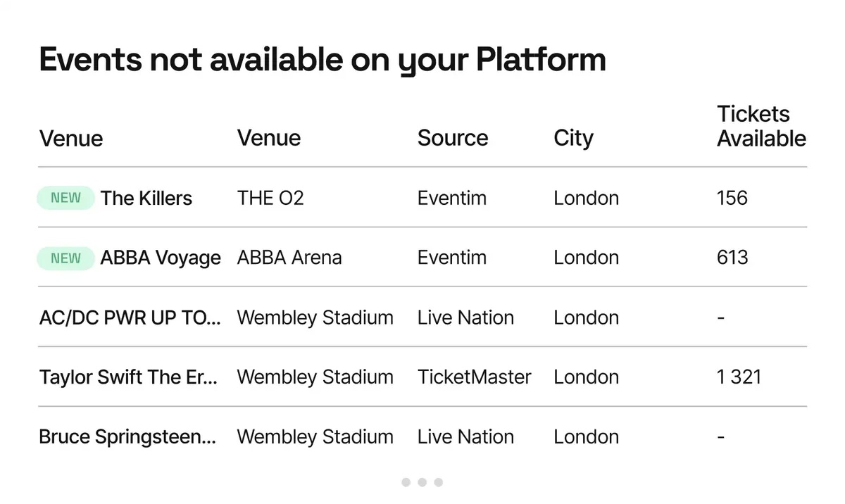The height and width of the screenshot is (504, 845).
Task: Click THE O2 venue cell
Action: coord(270,199)
